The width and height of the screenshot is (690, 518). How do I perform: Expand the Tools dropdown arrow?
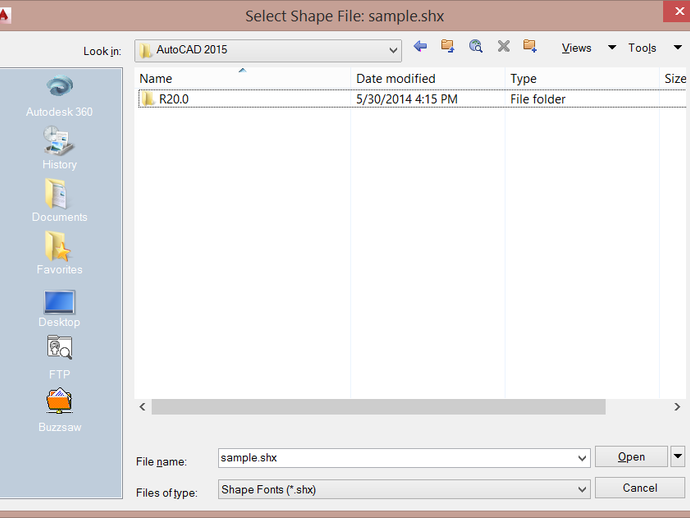678,47
